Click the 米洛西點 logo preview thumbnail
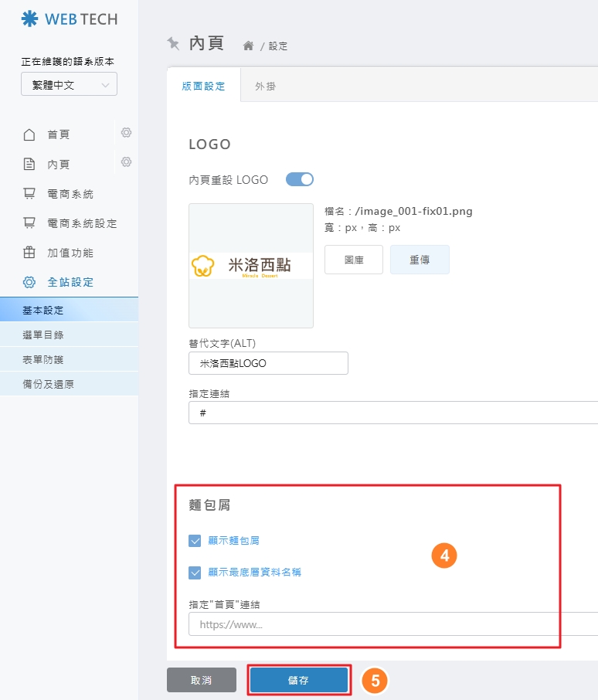 251,266
